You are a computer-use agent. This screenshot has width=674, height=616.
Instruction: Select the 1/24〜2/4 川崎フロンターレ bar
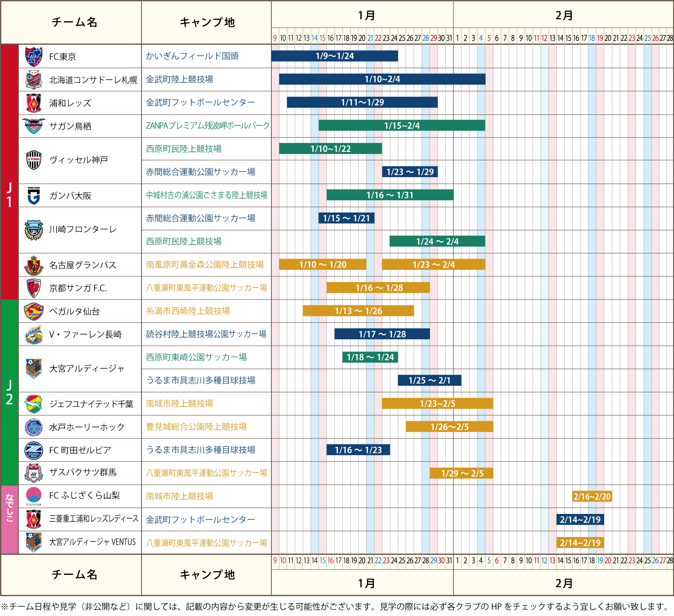click(x=437, y=241)
